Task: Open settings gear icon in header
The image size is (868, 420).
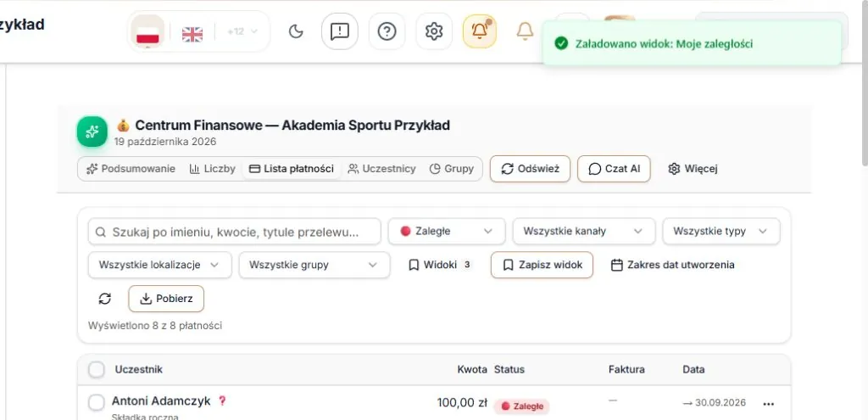Action: click(x=434, y=31)
